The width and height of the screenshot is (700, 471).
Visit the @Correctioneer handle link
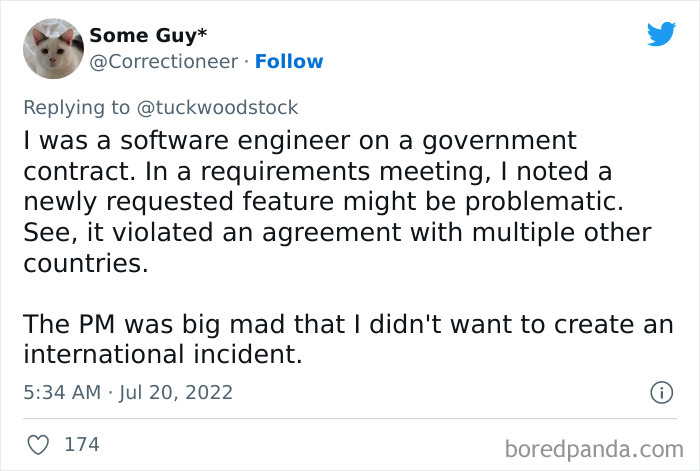coord(164,61)
